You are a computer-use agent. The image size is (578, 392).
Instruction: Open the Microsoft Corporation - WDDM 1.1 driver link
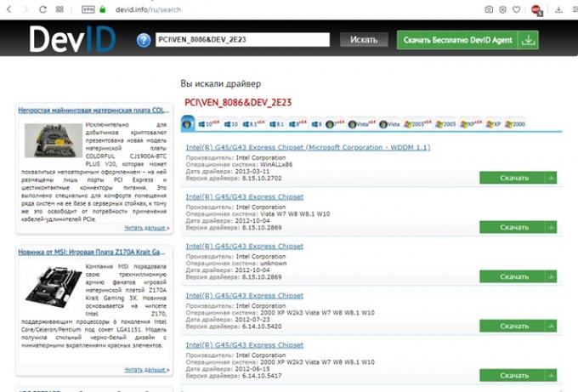point(308,147)
